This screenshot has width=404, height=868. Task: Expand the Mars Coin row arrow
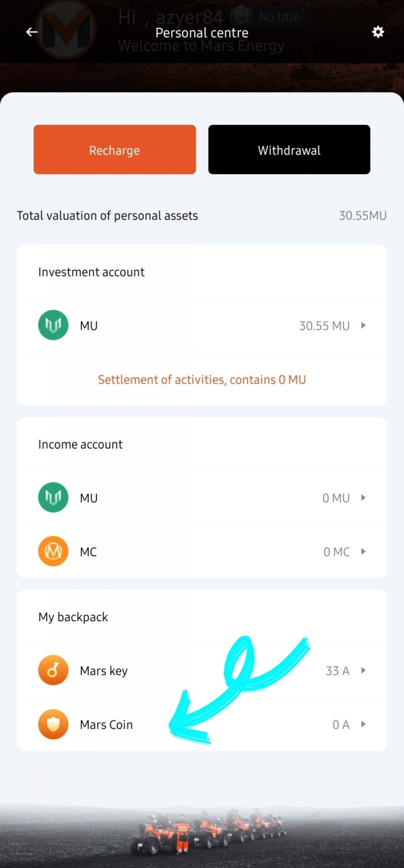click(363, 724)
